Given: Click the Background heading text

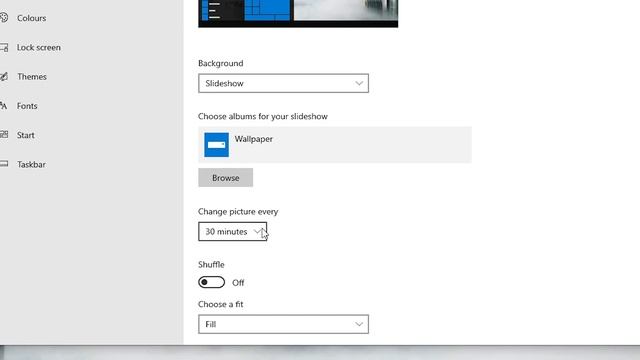Looking at the screenshot, I should [x=220, y=63].
